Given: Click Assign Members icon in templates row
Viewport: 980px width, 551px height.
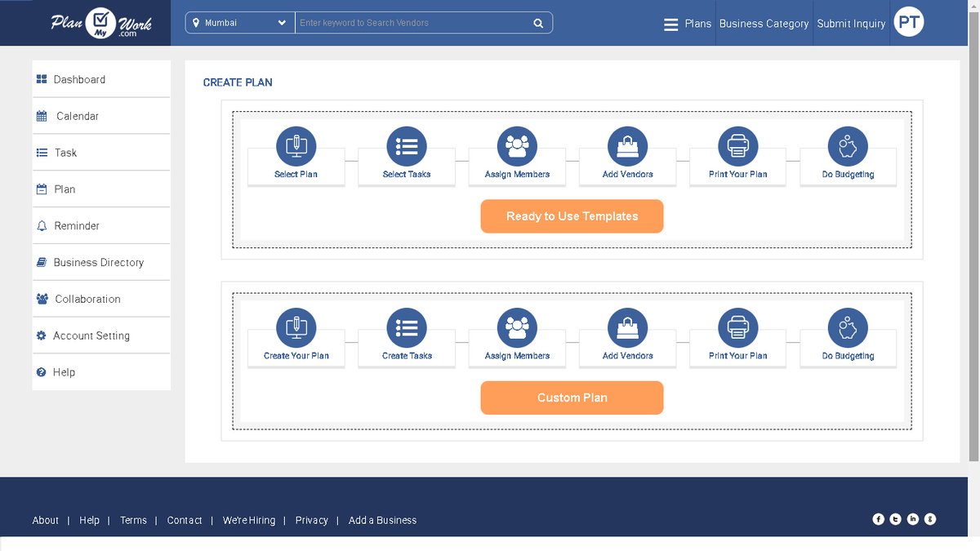Looking at the screenshot, I should [x=517, y=147].
